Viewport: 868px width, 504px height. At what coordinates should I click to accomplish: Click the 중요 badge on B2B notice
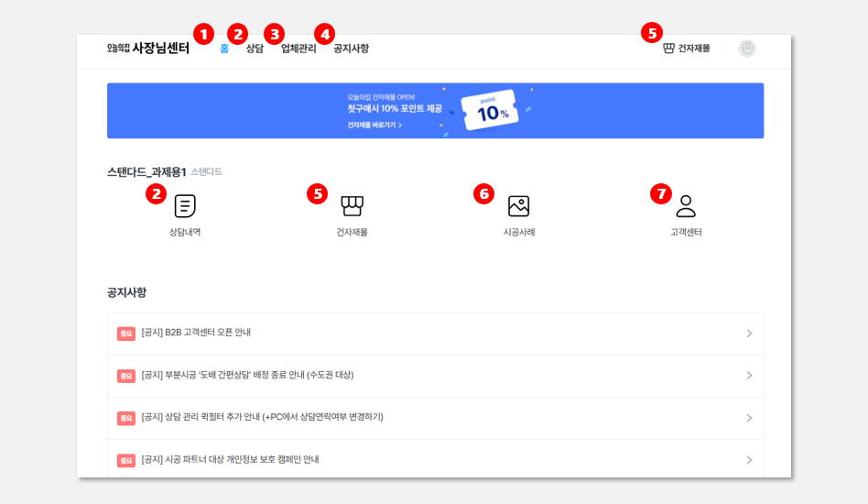pos(126,334)
